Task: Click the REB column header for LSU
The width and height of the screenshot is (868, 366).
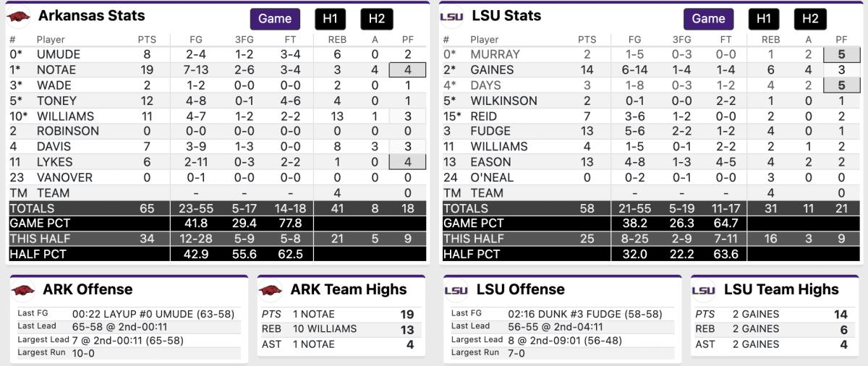Action: point(771,40)
